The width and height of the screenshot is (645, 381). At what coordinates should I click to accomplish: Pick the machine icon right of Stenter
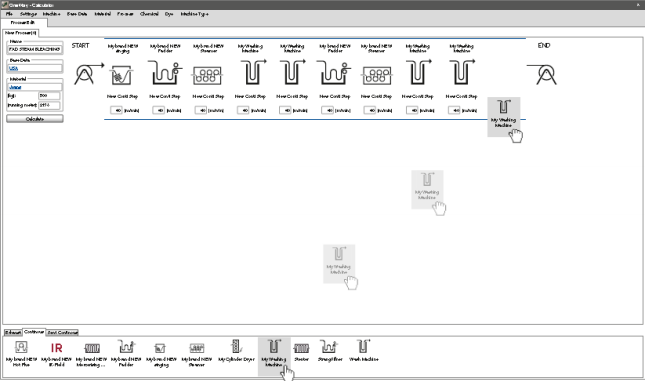tap(329, 351)
